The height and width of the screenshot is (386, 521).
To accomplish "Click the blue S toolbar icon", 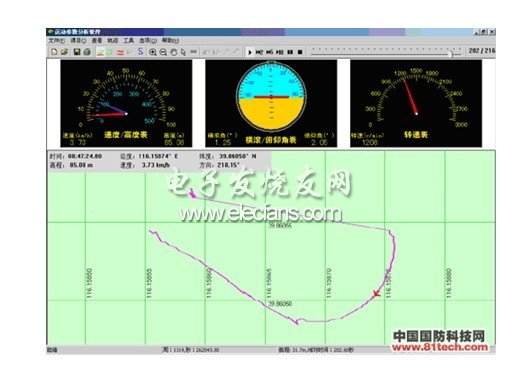I will [140, 52].
